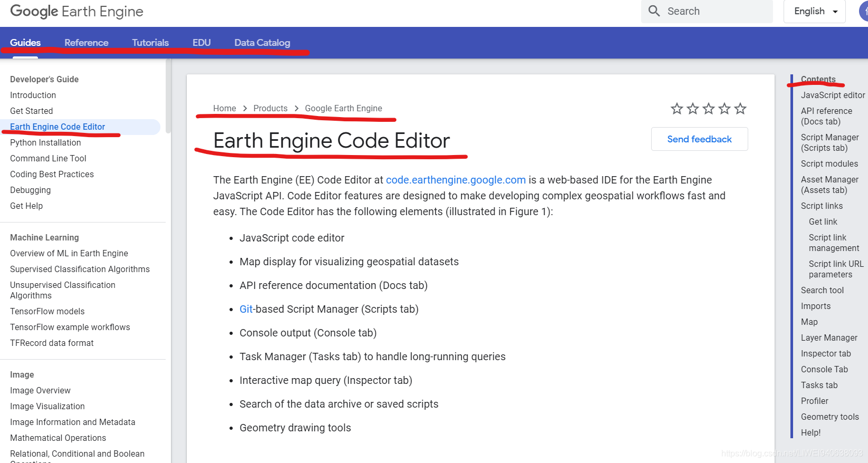
Task: Rate the page three stars
Action: (709, 109)
